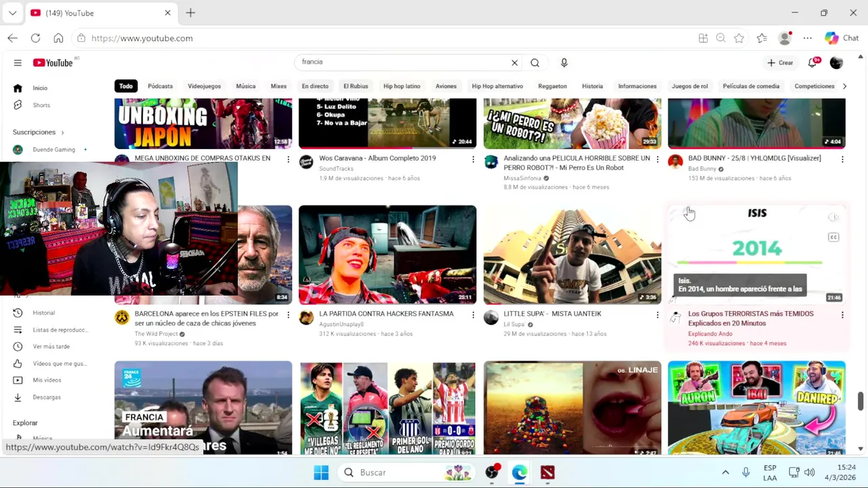Viewport: 868px width, 488px height.
Task: Select the Videojuegos filter chip
Action: pyautogui.click(x=204, y=86)
